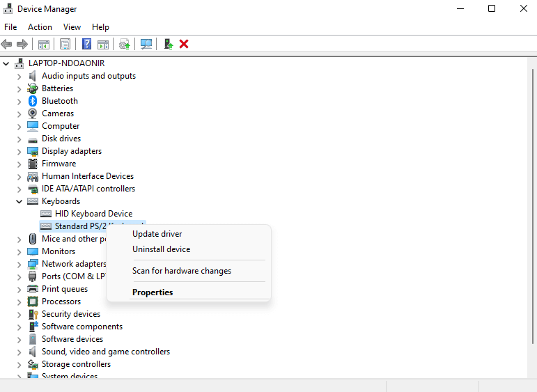The image size is (537, 392).
Task: Maximize the Device Manager window
Action: pyautogui.click(x=492, y=8)
